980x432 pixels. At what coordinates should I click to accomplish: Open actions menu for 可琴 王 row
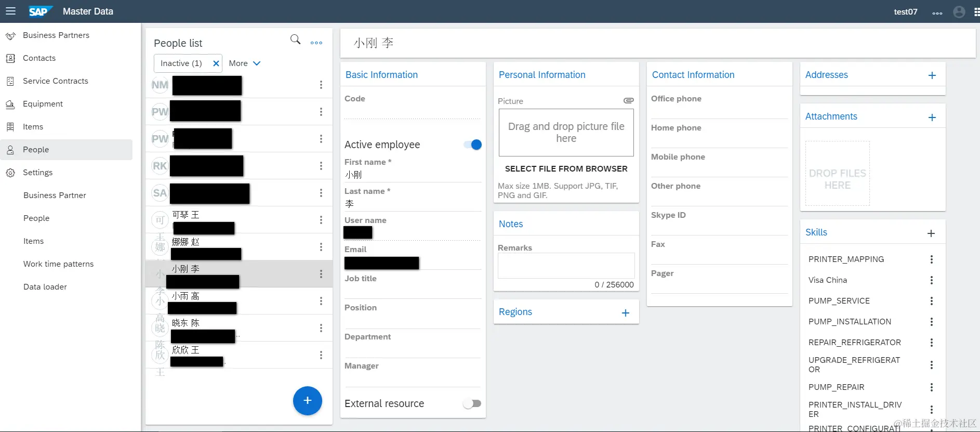pyautogui.click(x=321, y=220)
